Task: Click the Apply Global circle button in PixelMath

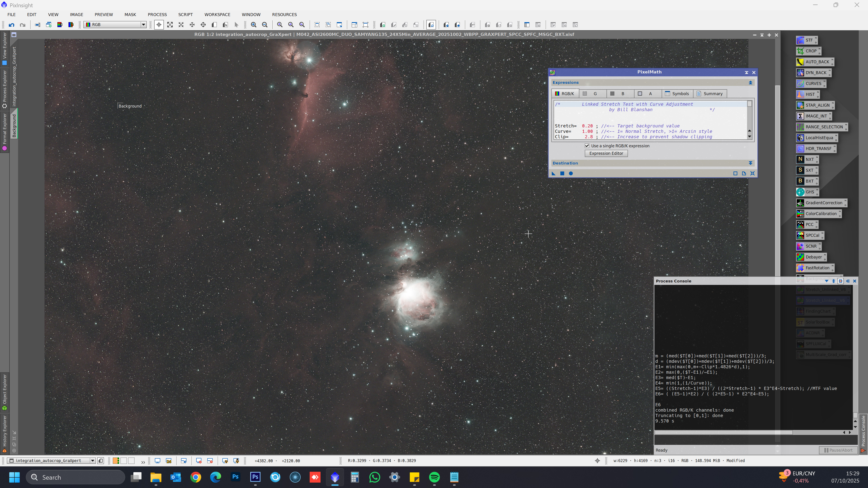Action: (571, 174)
